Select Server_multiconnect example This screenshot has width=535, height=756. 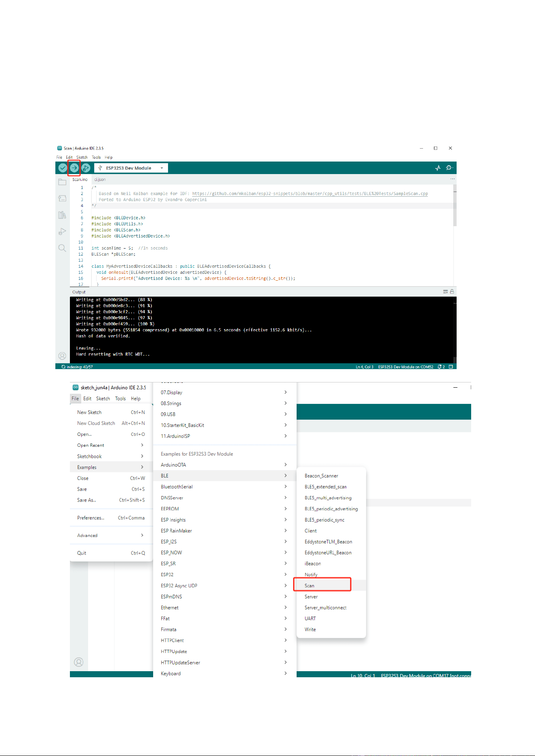(331, 607)
